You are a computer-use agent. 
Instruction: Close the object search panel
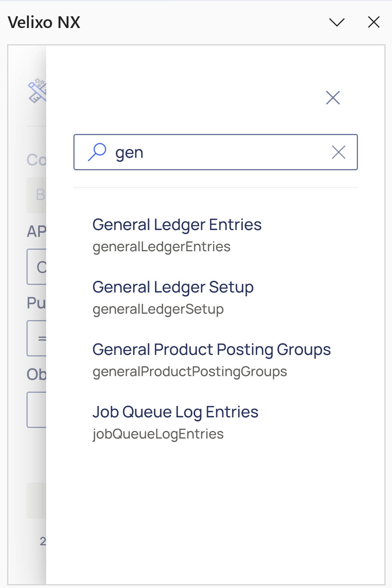pos(333,98)
